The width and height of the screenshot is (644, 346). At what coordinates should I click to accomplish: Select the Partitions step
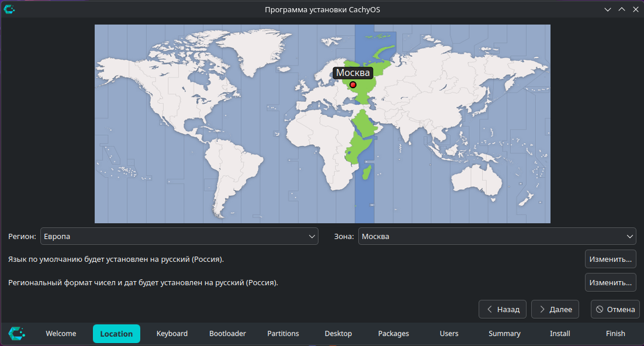pos(283,334)
